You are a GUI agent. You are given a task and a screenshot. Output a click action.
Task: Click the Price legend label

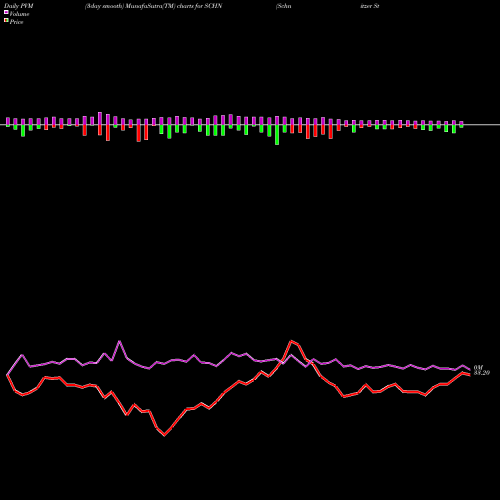point(16,22)
